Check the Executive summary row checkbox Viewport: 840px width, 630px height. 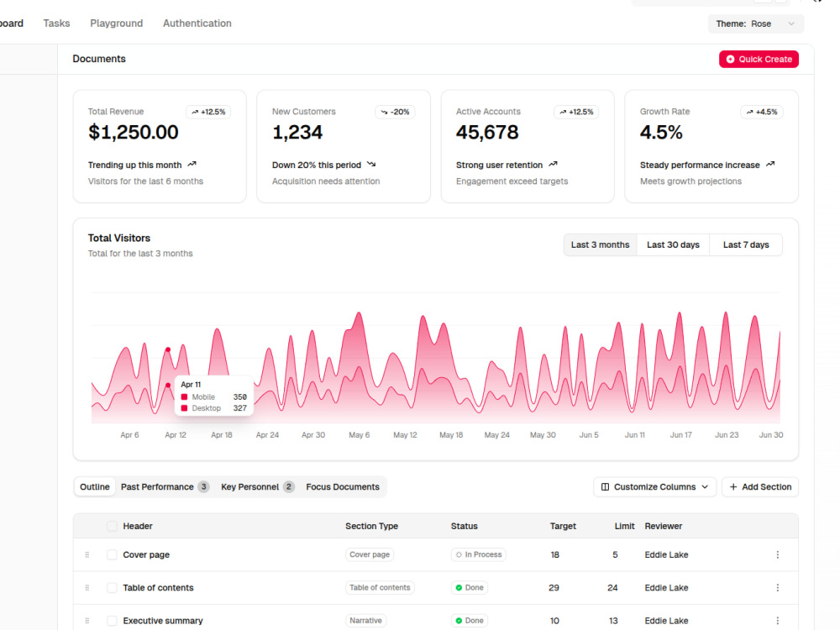[112, 621]
